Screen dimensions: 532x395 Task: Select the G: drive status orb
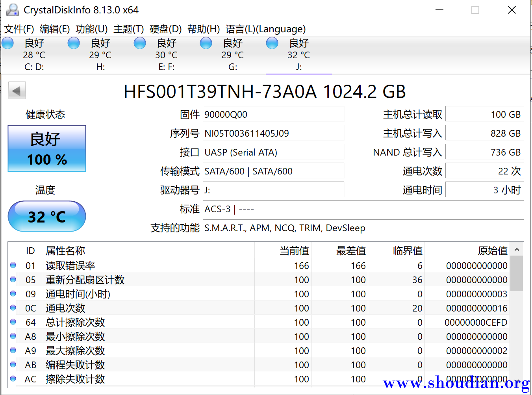click(206, 43)
